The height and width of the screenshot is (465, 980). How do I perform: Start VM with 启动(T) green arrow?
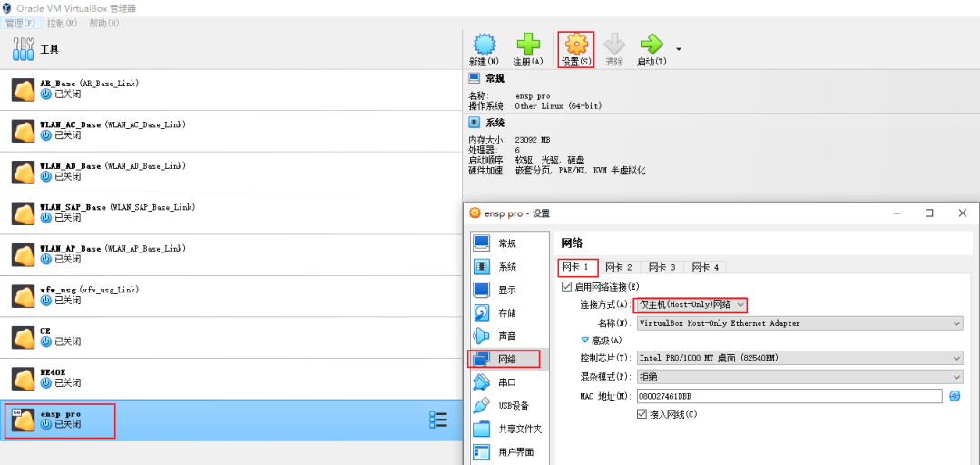[652, 45]
